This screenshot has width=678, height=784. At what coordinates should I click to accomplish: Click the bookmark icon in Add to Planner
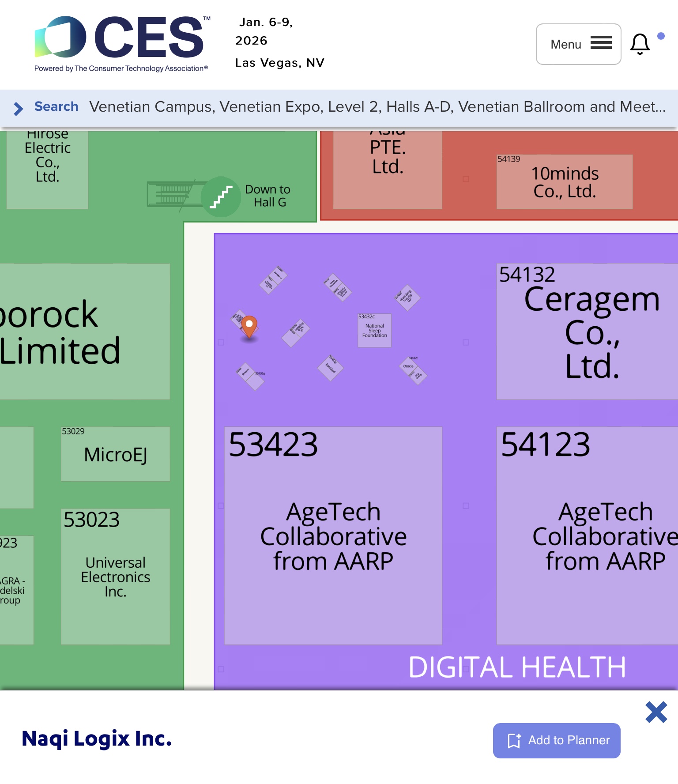514,740
